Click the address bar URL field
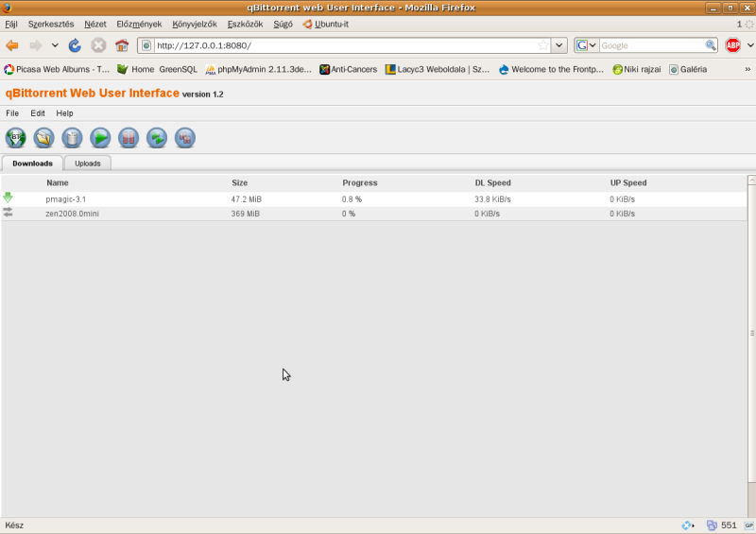Viewport: 756px width, 534px height. click(x=345, y=45)
